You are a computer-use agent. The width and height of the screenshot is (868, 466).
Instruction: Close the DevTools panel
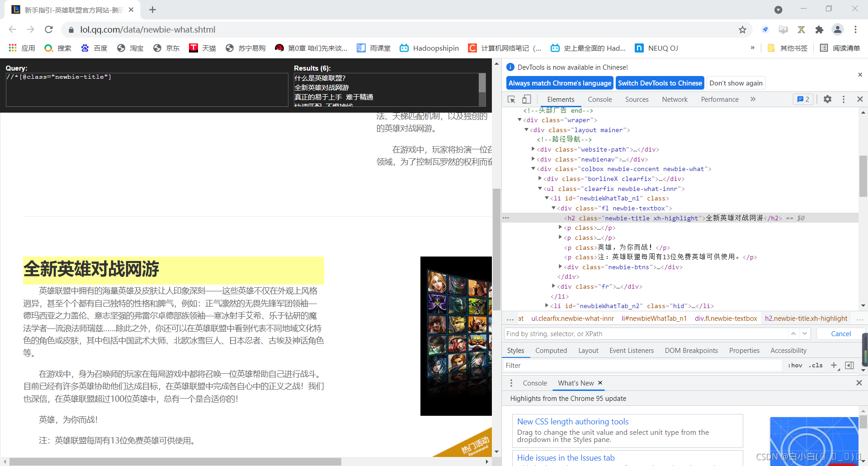[x=860, y=99]
